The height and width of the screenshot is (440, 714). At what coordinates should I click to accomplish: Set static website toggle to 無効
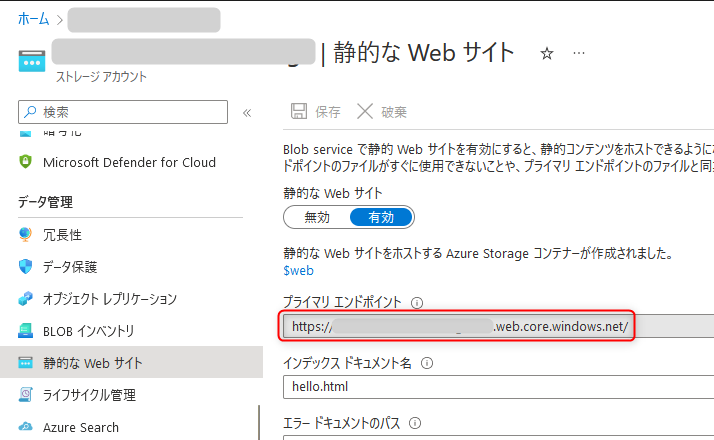tap(317, 217)
